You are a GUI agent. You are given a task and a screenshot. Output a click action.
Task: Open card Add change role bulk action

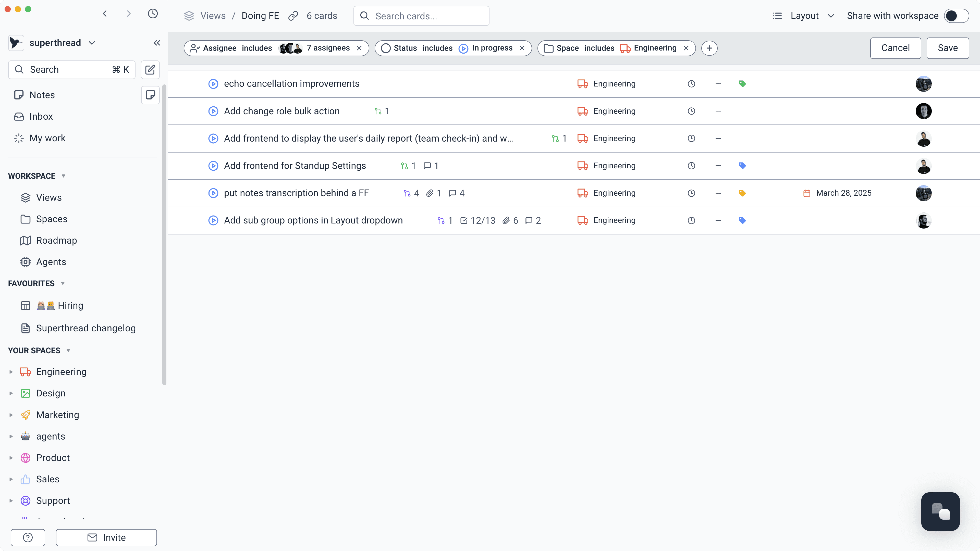click(x=281, y=111)
